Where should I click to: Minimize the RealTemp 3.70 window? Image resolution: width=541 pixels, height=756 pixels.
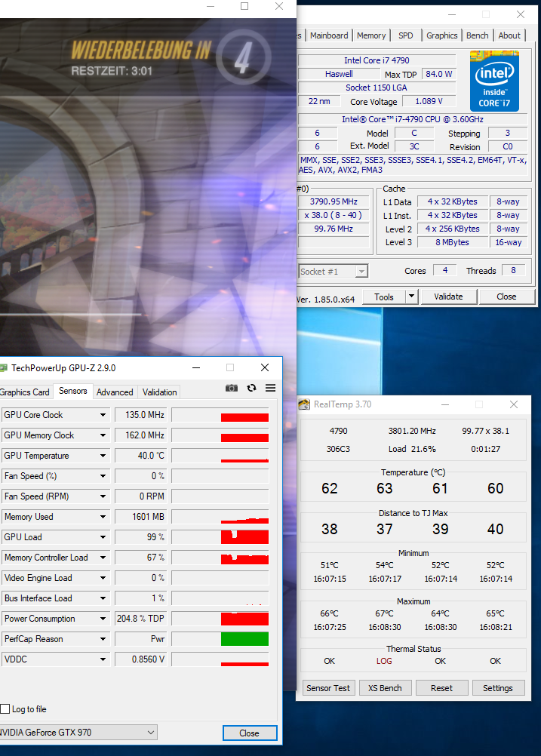point(445,404)
